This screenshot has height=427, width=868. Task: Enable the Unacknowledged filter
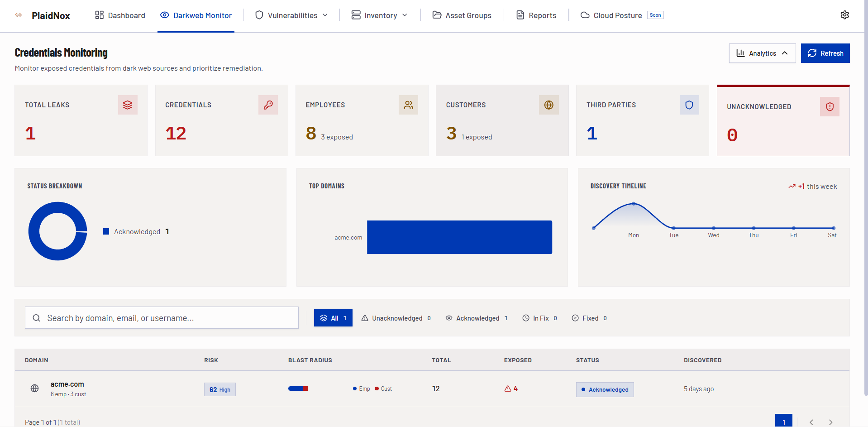click(396, 318)
